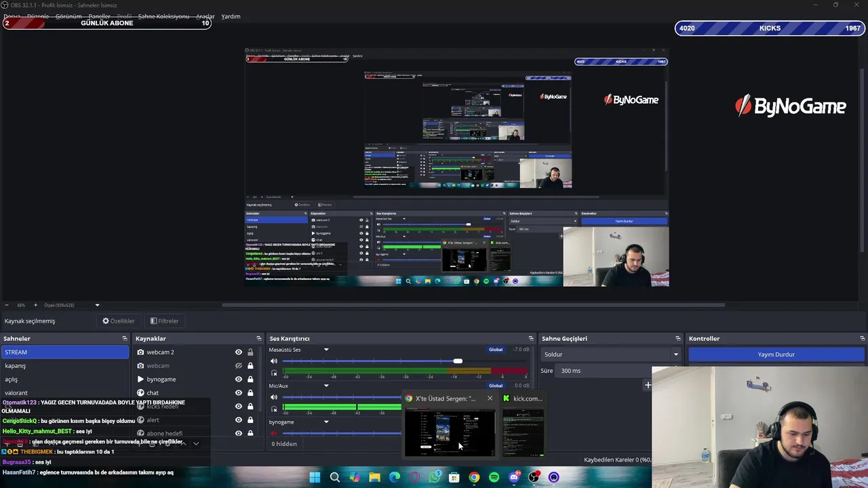Image resolution: width=868 pixels, height=488 pixels.
Task: Open the Ölçek scaling dropdown
Action: (x=97, y=305)
